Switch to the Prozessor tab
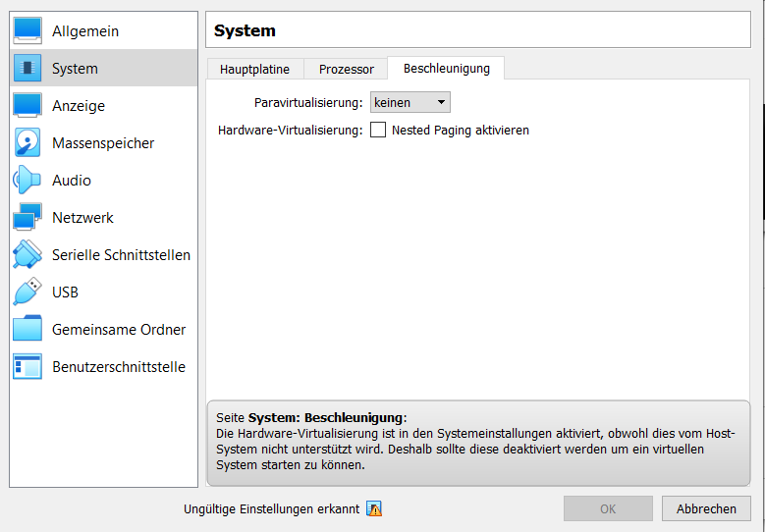 tap(346, 69)
